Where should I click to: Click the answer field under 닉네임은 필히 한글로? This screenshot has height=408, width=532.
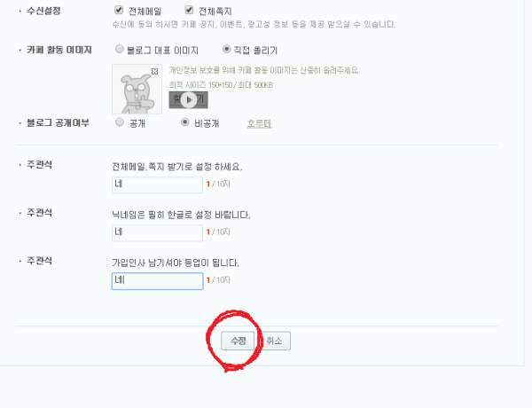(158, 233)
